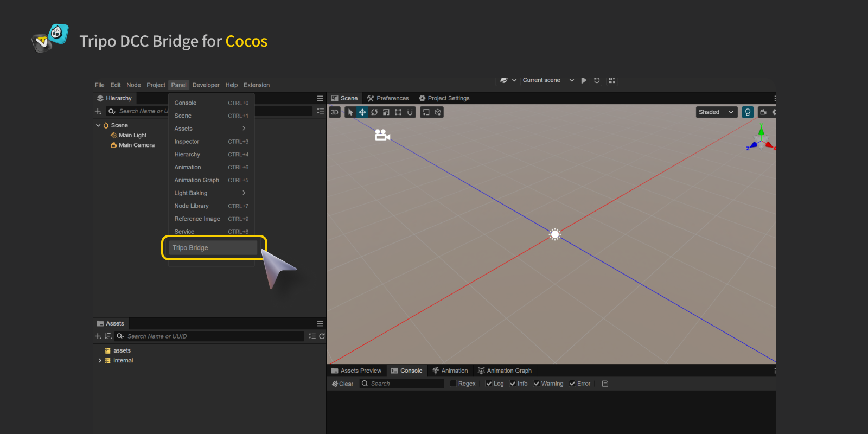Enable the Regex checkbox

click(x=454, y=384)
